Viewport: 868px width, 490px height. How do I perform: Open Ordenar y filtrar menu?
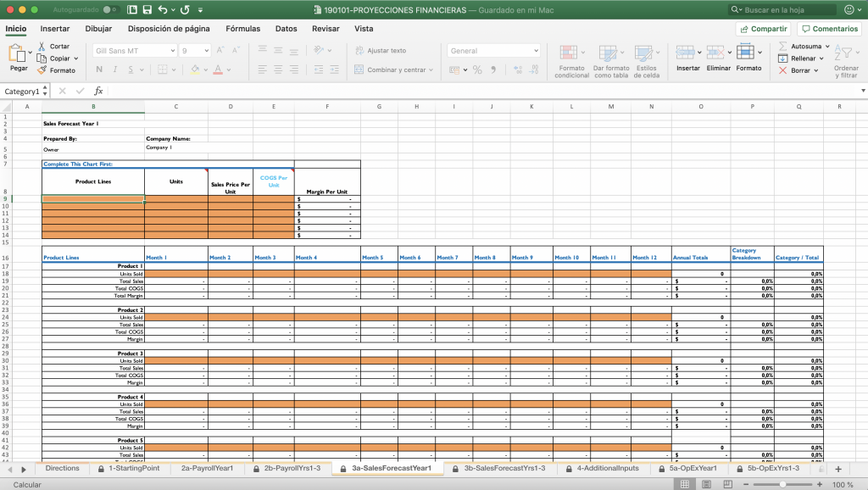coord(846,61)
